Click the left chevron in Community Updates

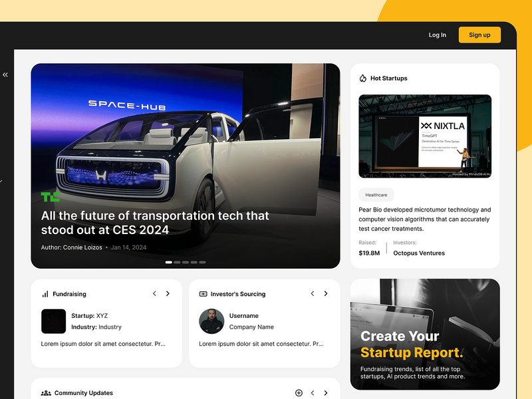click(313, 392)
